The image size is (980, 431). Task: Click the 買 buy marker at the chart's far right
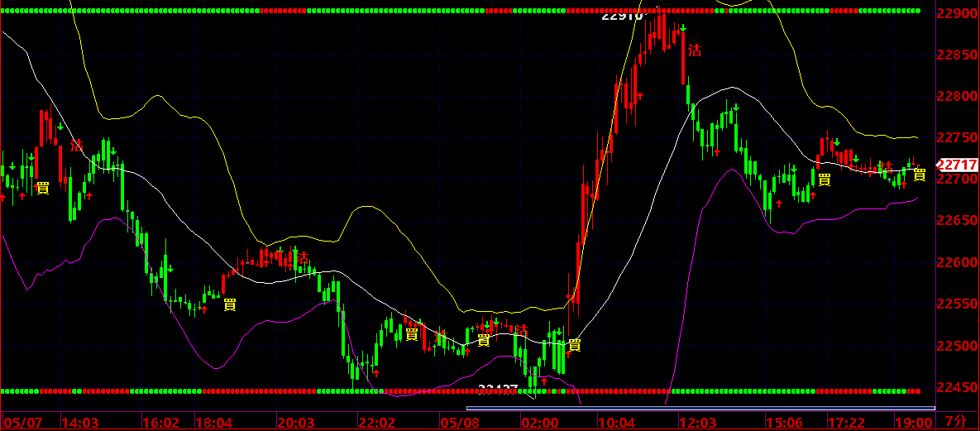coord(920,175)
